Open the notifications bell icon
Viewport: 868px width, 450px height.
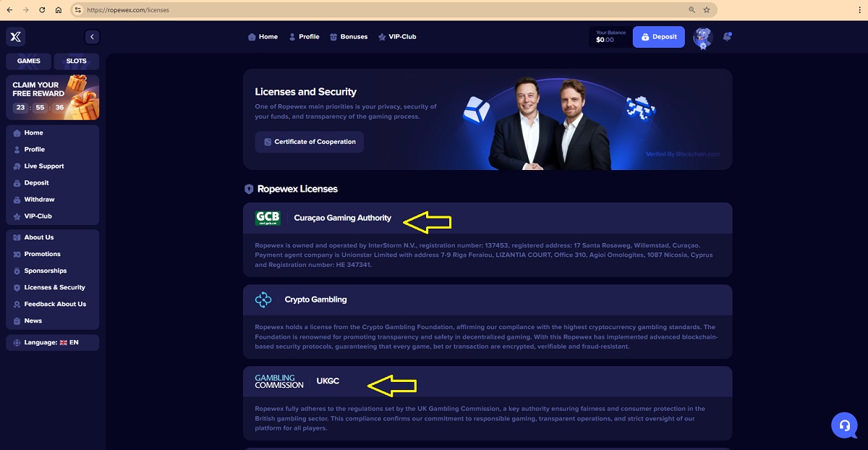point(727,37)
